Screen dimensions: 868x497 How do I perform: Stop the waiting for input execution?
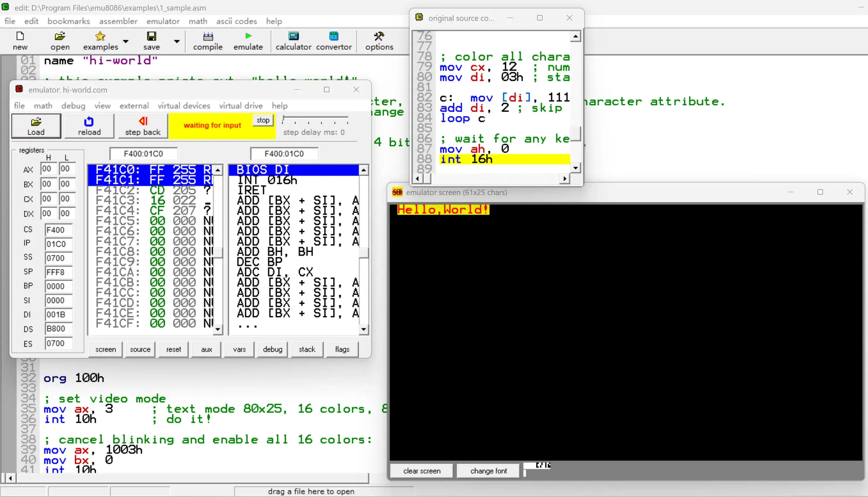click(263, 120)
